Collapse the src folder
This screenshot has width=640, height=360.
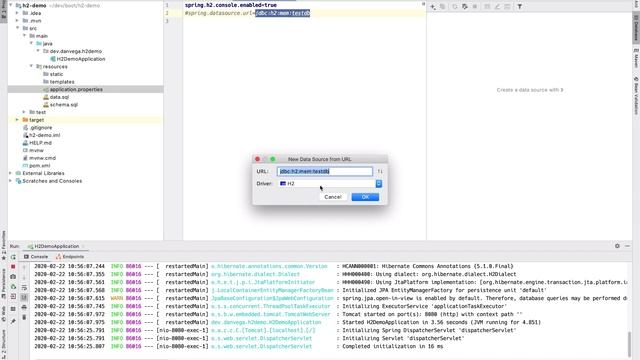(17, 28)
